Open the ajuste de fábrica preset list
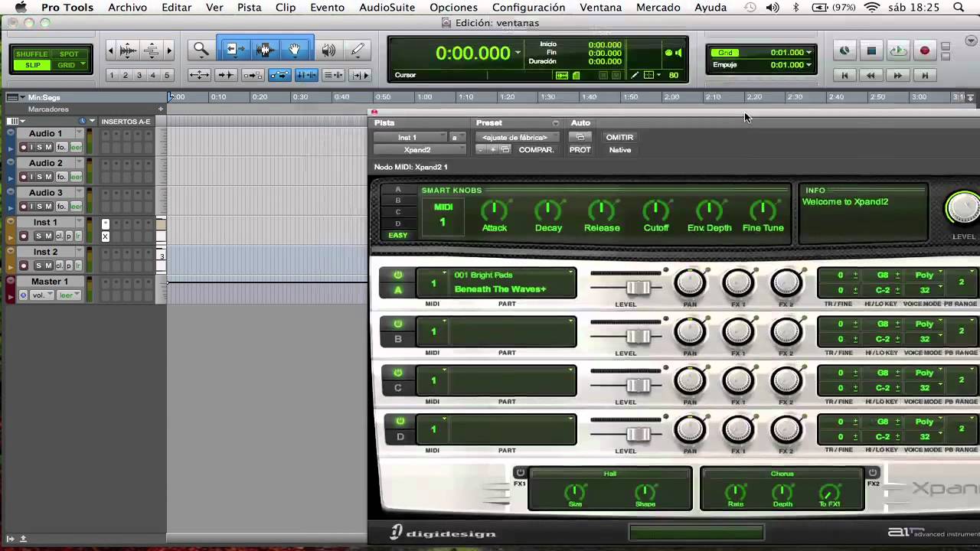980x551 pixels. pos(518,138)
